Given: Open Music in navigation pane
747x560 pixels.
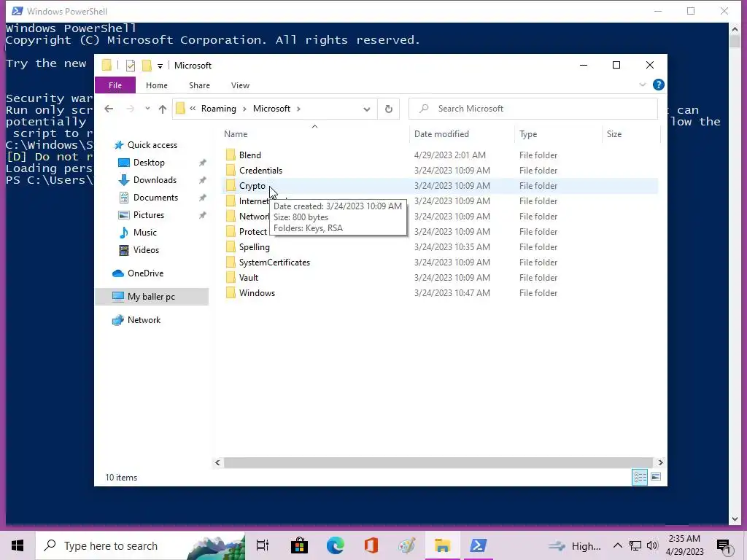Looking at the screenshot, I should click(x=145, y=233).
